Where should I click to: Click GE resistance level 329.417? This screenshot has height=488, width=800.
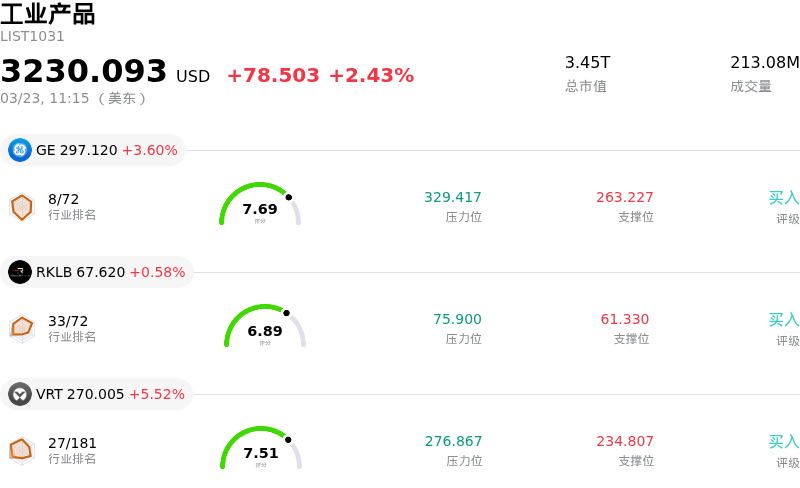coord(453,197)
